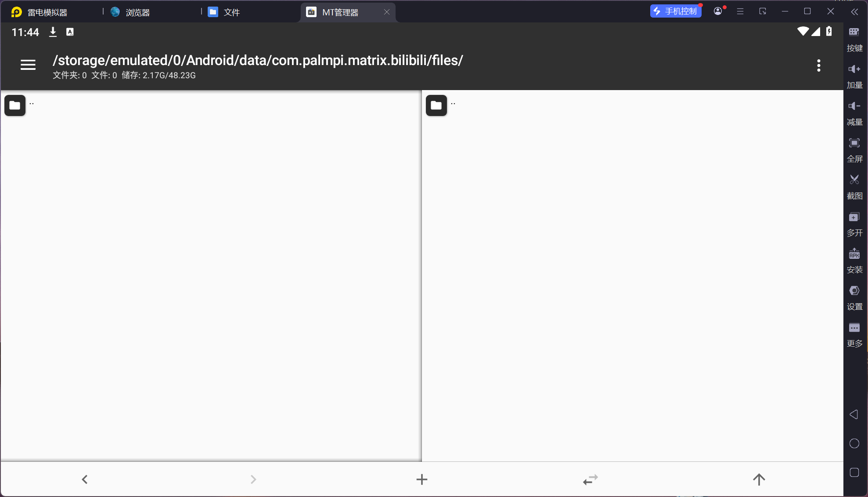The width and height of the screenshot is (868, 497).
Task: Click the plus create button
Action: pyautogui.click(x=421, y=479)
